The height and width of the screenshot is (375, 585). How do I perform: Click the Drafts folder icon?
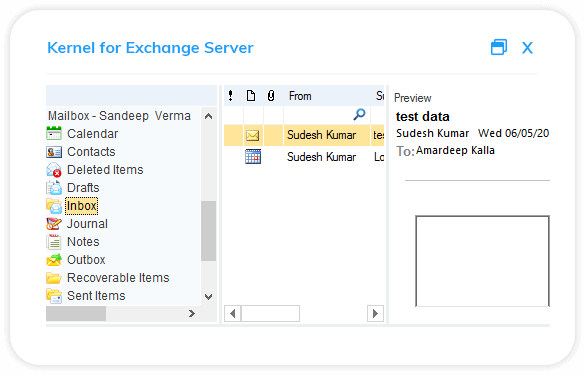(54, 188)
